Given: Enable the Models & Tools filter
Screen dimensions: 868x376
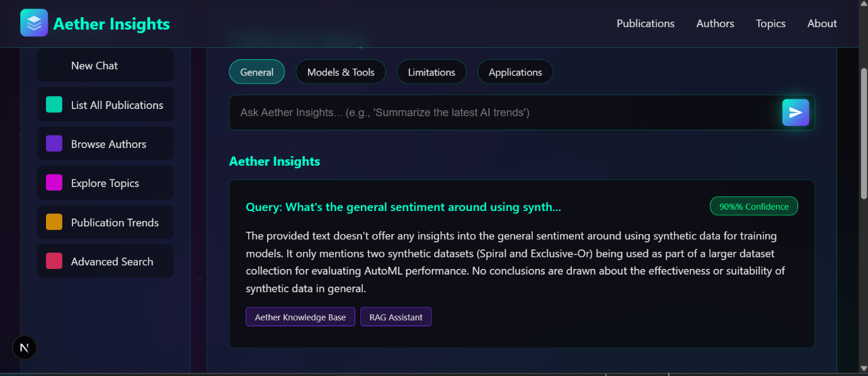Looking at the screenshot, I should point(341,72).
